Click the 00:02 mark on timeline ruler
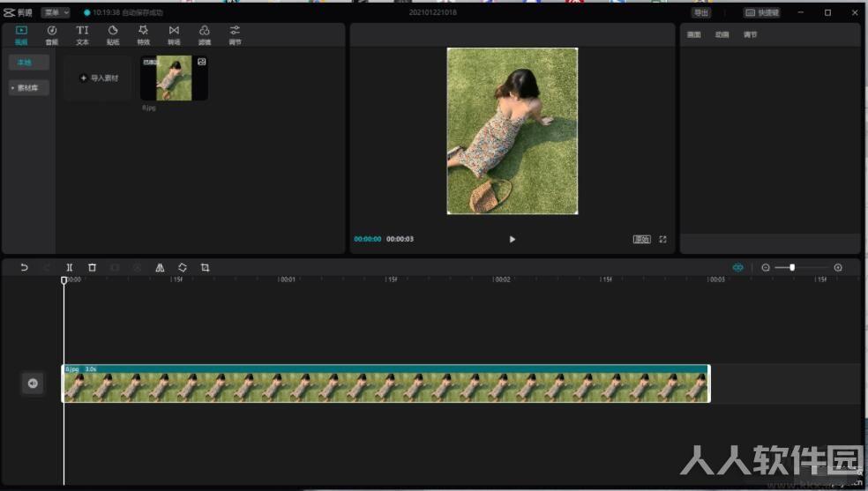The height and width of the screenshot is (491, 868). (x=501, y=279)
